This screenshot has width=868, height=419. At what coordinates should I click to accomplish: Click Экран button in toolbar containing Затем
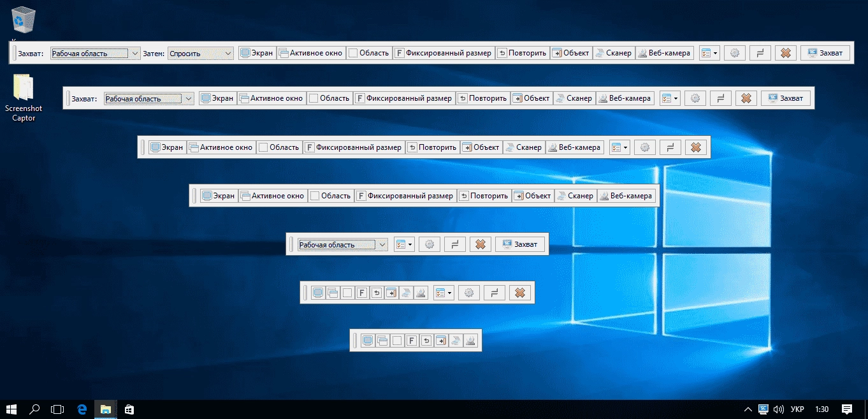[257, 53]
